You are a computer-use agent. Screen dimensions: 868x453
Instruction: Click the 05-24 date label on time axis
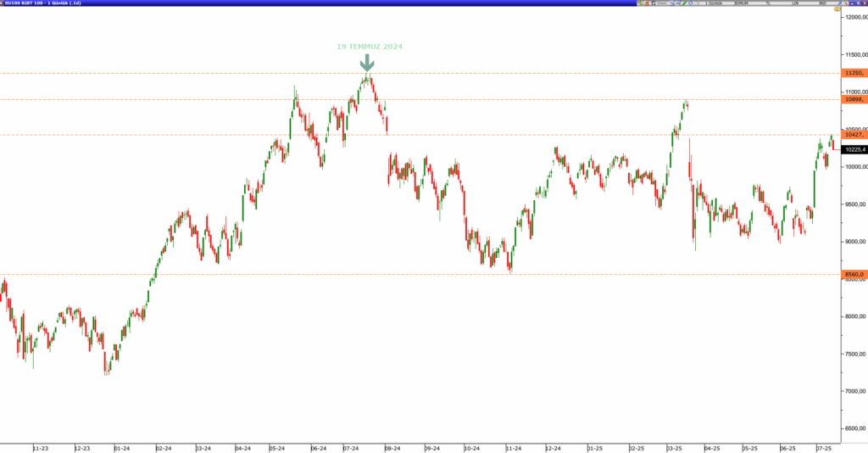click(277, 449)
